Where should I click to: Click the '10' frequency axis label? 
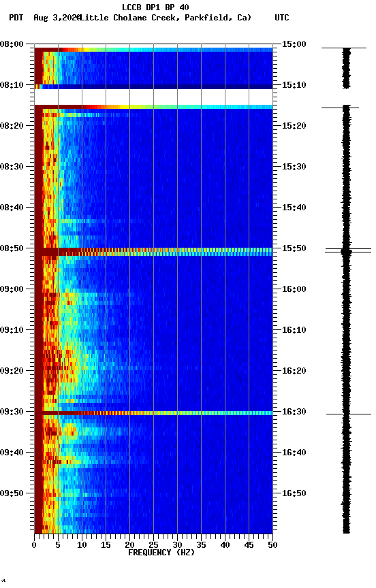tap(82, 545)
